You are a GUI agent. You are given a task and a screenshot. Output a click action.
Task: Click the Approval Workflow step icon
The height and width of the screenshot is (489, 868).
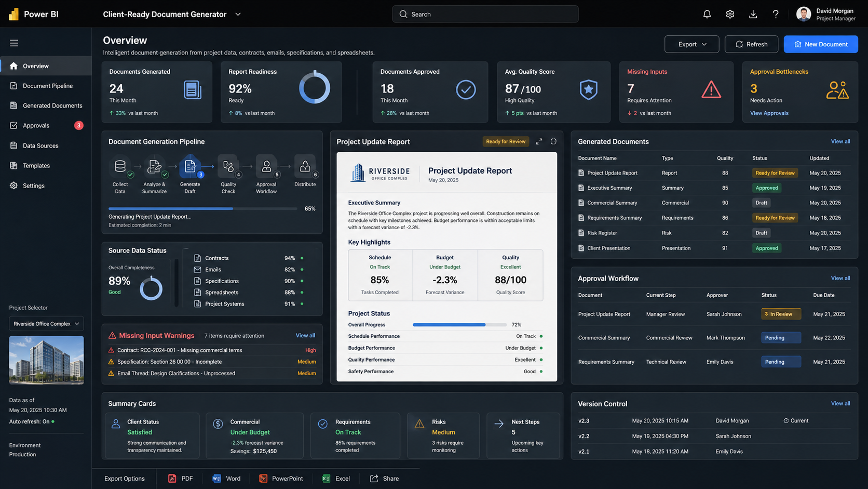click(266, 166)
